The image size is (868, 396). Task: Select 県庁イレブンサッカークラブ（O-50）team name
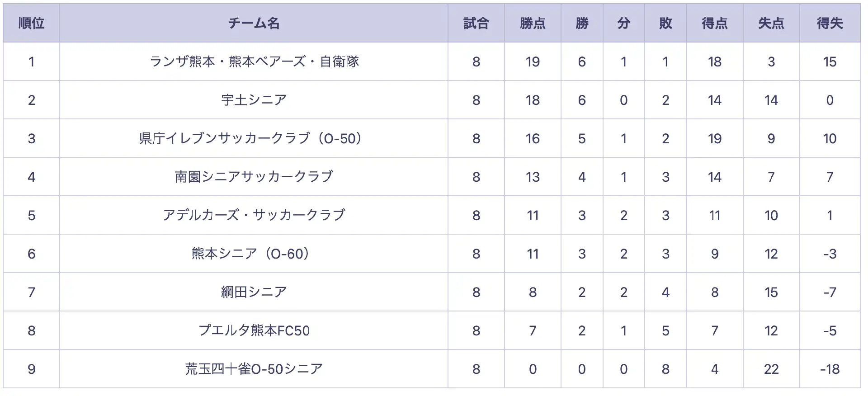tap(251, 138)
